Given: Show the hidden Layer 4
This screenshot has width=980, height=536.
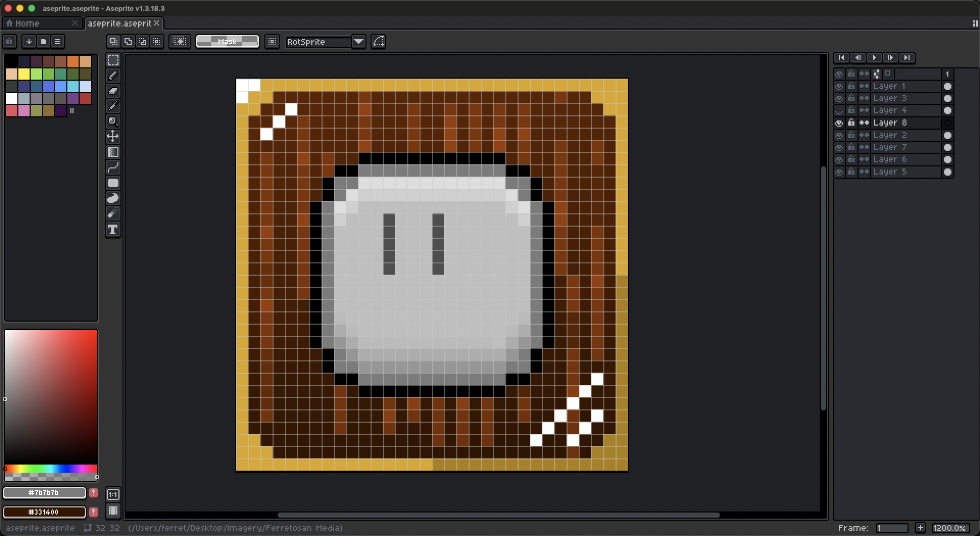Looking at the screenshot, I should (839, 111).
